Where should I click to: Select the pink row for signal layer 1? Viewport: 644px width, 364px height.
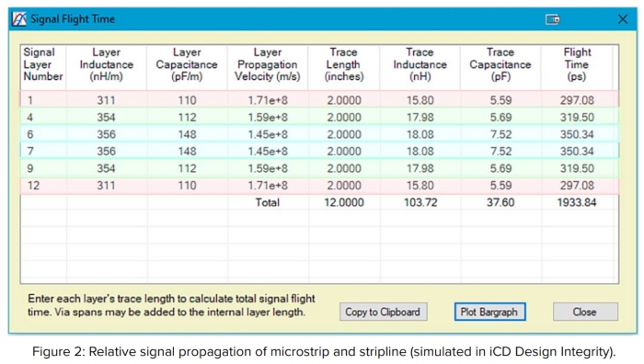point(319,99)
